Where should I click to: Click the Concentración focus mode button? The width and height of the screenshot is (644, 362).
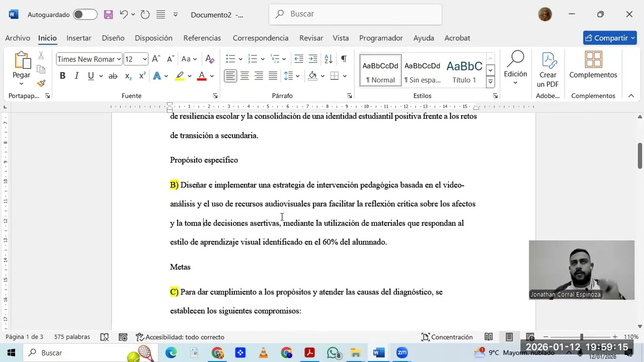(447, 337)
